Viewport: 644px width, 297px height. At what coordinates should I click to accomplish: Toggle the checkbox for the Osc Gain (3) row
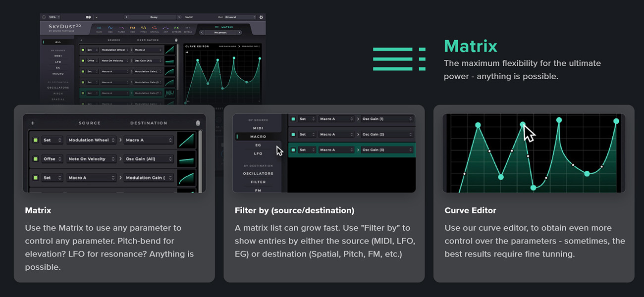[x=293, y=149]
